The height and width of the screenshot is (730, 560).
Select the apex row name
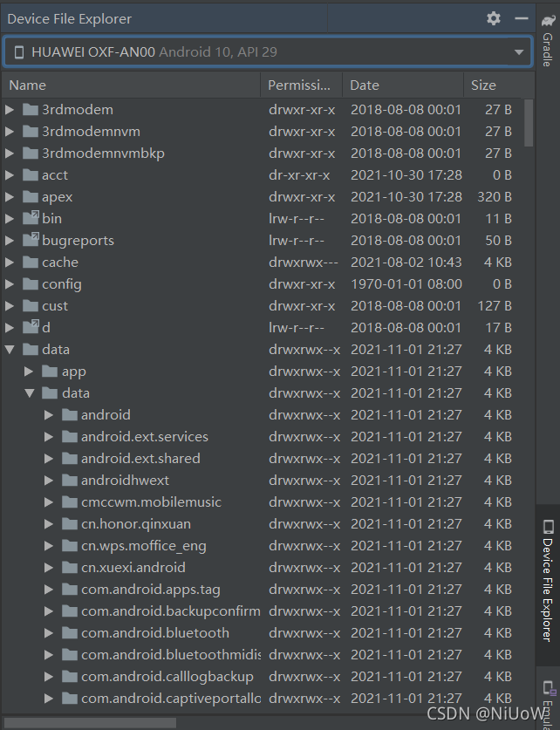tap(58, 197)
